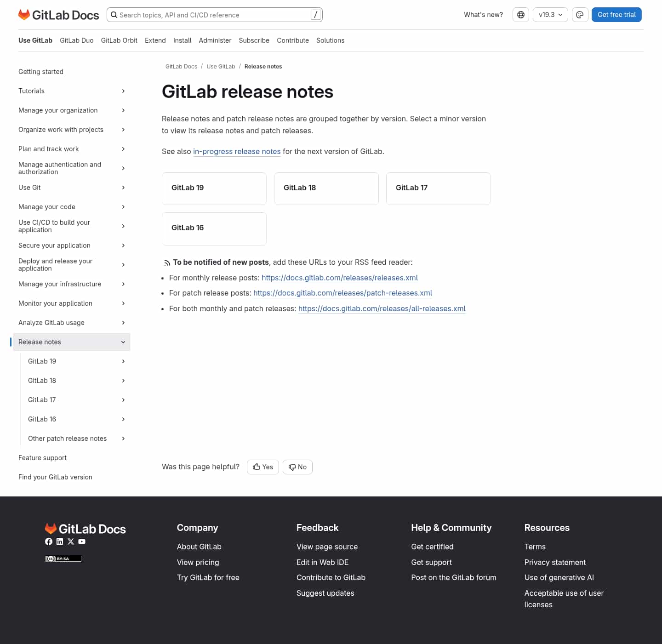The height and width of the screenshot is (644, 662).
Task: Expand the Manage your infrastructure section
Action: coord(123,284)
